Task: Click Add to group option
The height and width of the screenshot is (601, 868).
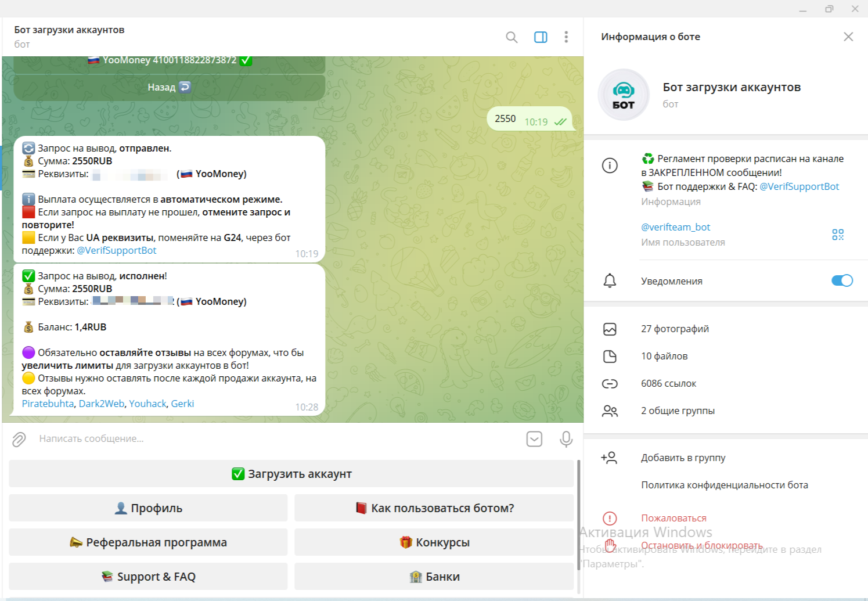Action: coord(683,458)
